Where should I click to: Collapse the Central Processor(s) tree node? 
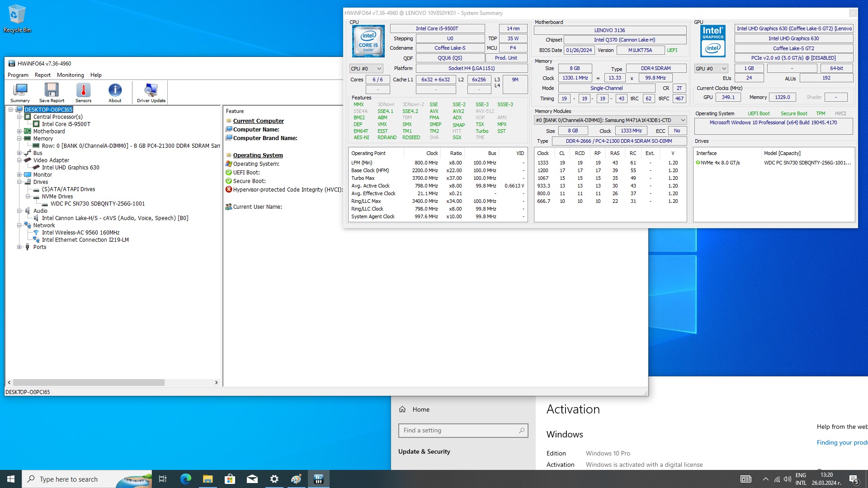pyautogui.click(x=19, y=117)
